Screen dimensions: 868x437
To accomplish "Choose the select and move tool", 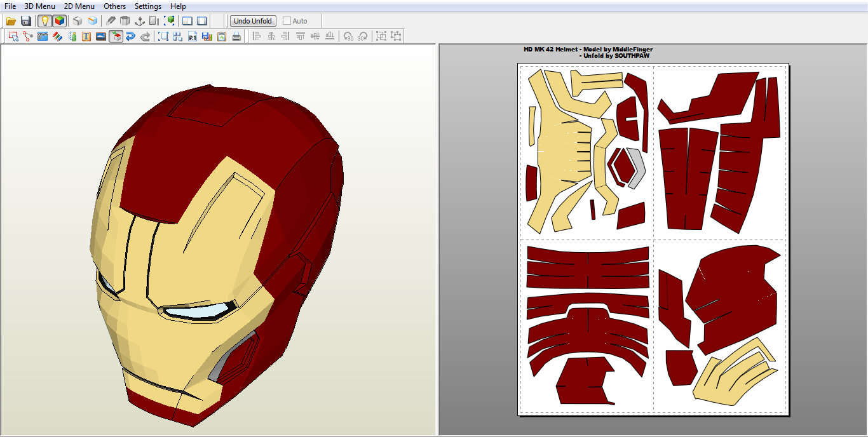I will point(13,36).
